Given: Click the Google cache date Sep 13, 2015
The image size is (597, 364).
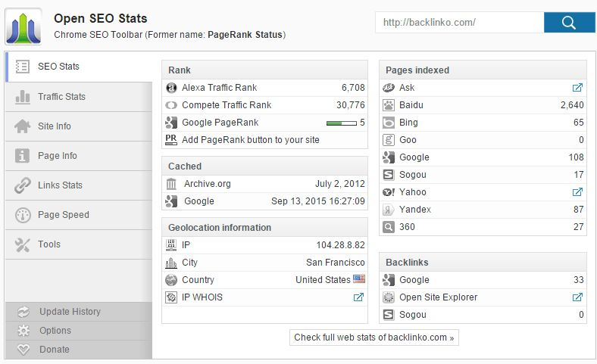Looking at the screenshot, I should click(318, 201).
